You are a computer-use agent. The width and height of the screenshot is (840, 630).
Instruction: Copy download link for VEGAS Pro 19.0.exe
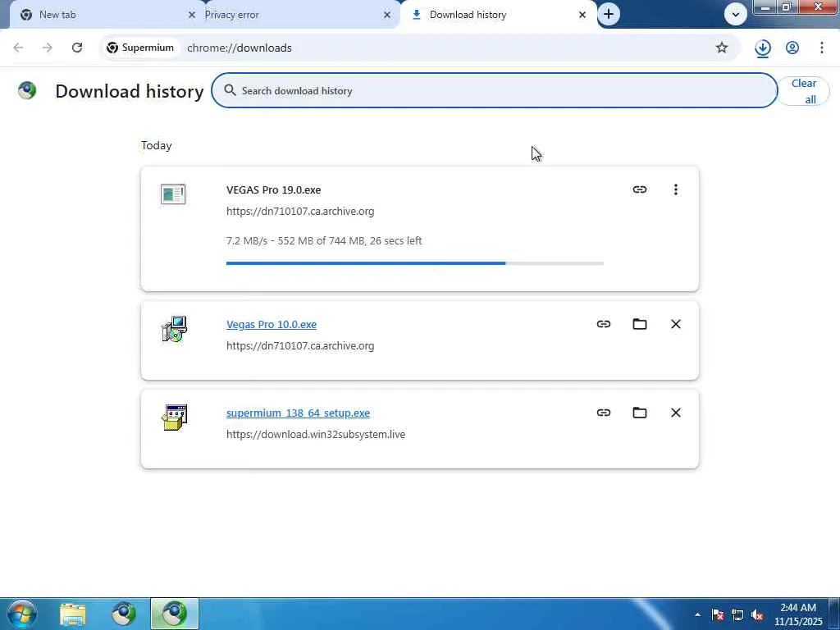pyautogui.click(x=640, y=189)
